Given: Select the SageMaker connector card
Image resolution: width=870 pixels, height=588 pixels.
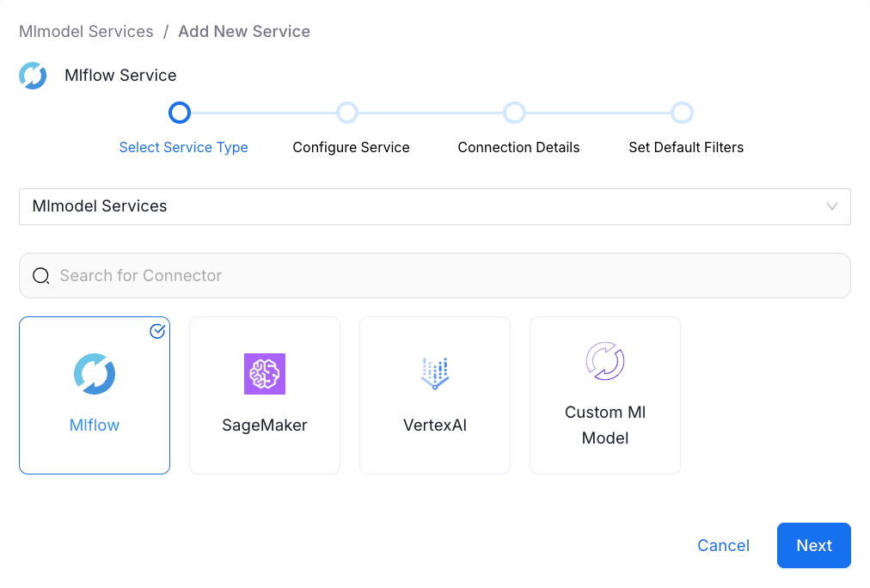Looking at the screenshot, I should click(265, 395).
